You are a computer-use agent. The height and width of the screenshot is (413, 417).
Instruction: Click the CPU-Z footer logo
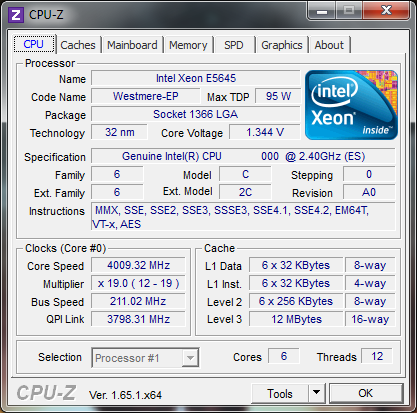[x=46, y=393]
